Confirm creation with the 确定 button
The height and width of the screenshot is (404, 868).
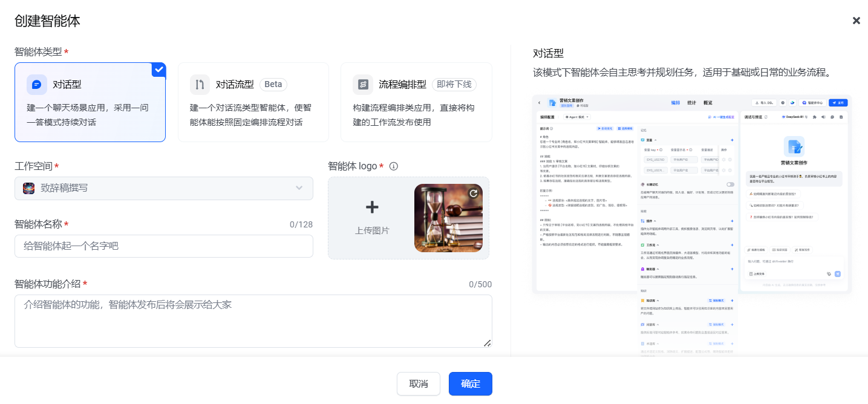(471, 384)
